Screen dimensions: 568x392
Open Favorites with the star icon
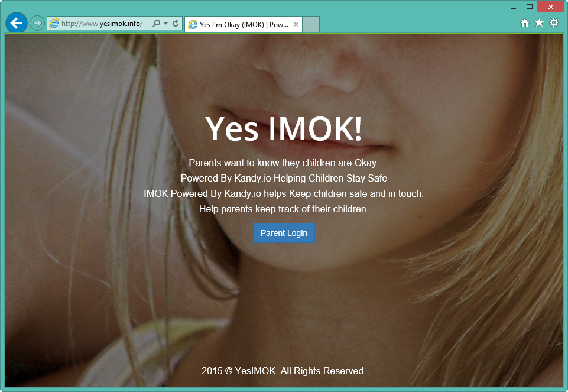click(x=540, y=23)
